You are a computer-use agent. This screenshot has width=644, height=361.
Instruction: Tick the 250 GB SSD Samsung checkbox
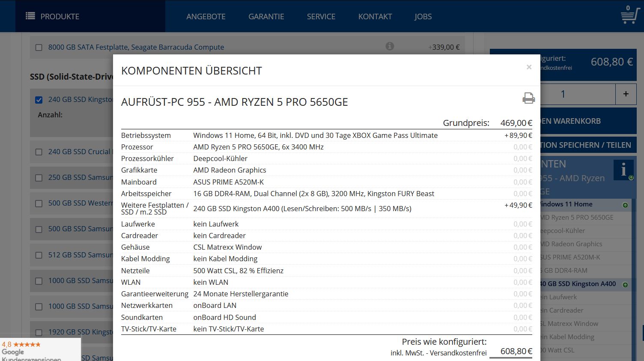pyautogui.click(x=39, y=178)
